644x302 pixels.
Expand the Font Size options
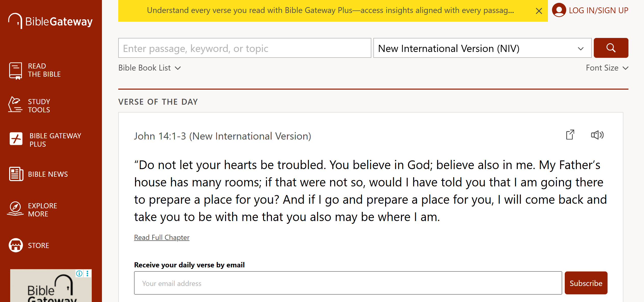(607, 68)
